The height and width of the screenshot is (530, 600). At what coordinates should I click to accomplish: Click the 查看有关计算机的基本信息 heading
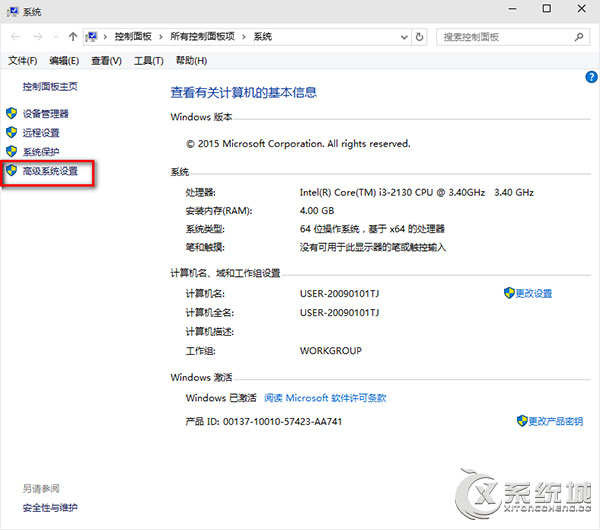click(243, 92)
